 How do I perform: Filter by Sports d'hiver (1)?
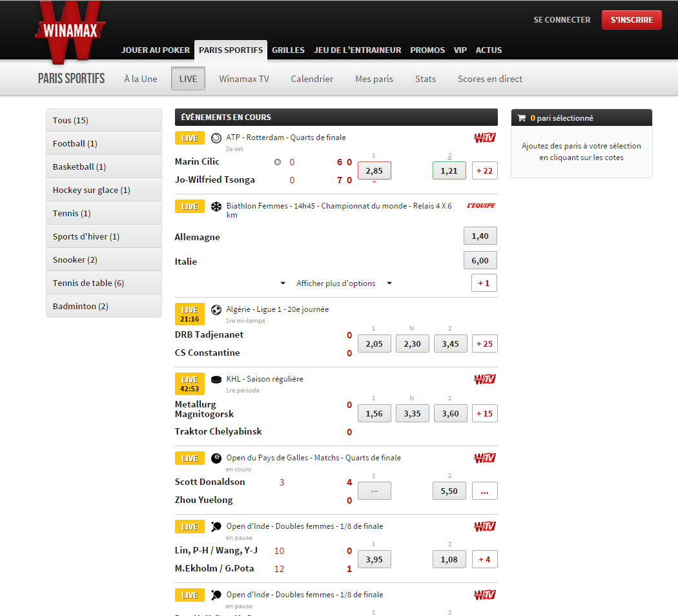pos(104,236)
